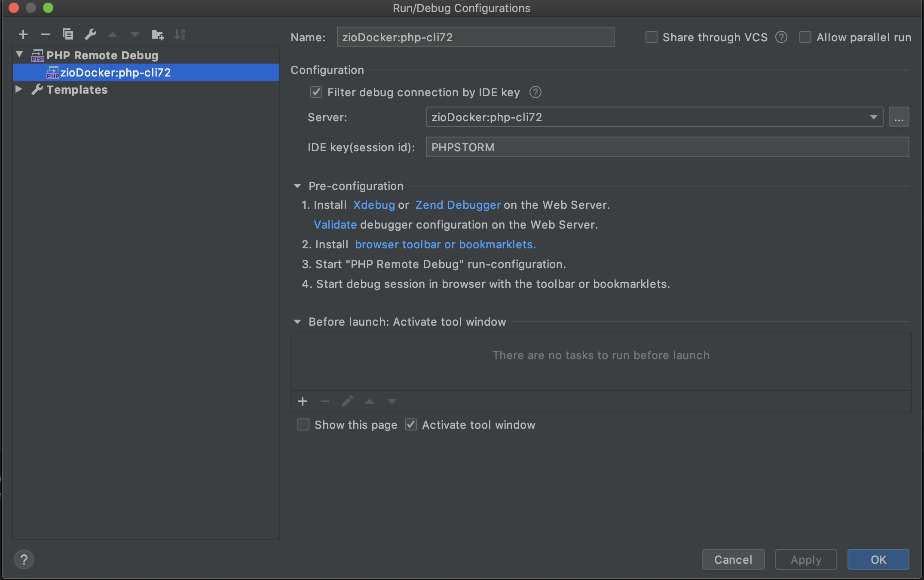The image size is (924, 580).
Task: Open the edit templates wrench icon
Action: (90, 34)
